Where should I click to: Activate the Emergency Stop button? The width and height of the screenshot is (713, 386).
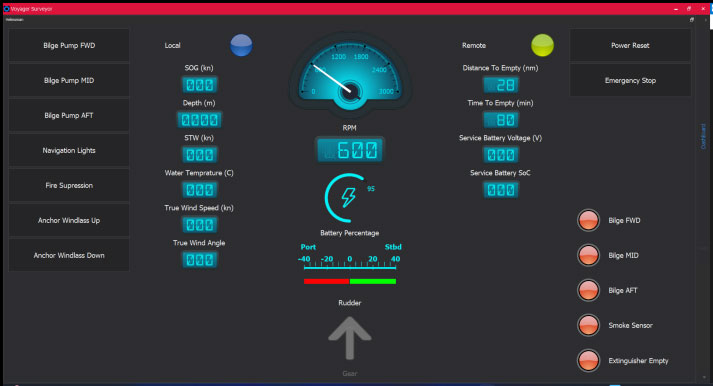[630, 80]
